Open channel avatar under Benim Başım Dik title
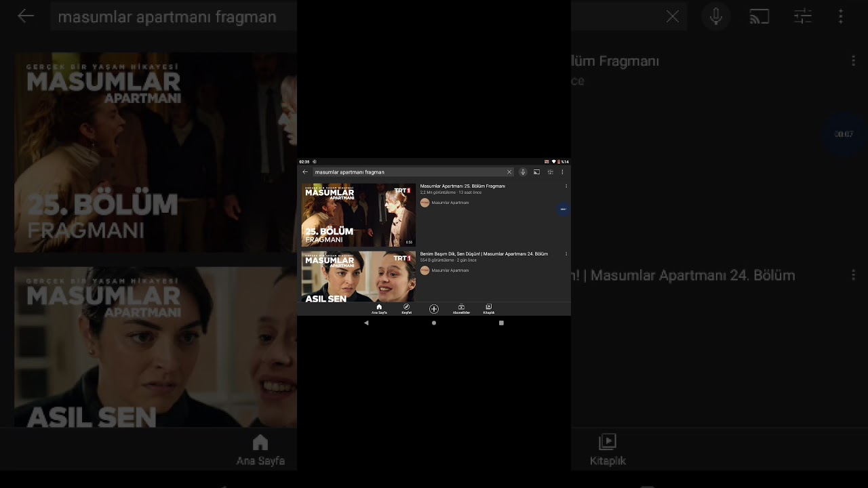Viewport: 868px width, 488px height. (x=425, y=270)
